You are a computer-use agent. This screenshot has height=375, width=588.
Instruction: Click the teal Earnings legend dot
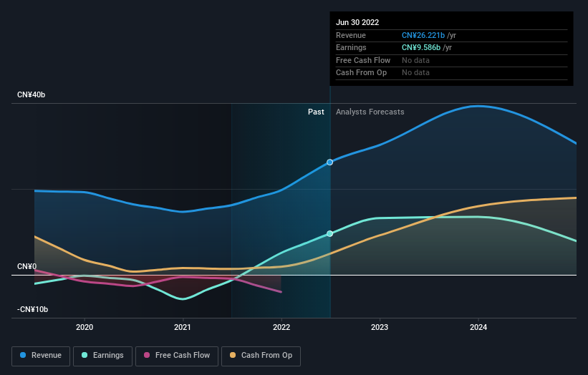pos(85,355)
